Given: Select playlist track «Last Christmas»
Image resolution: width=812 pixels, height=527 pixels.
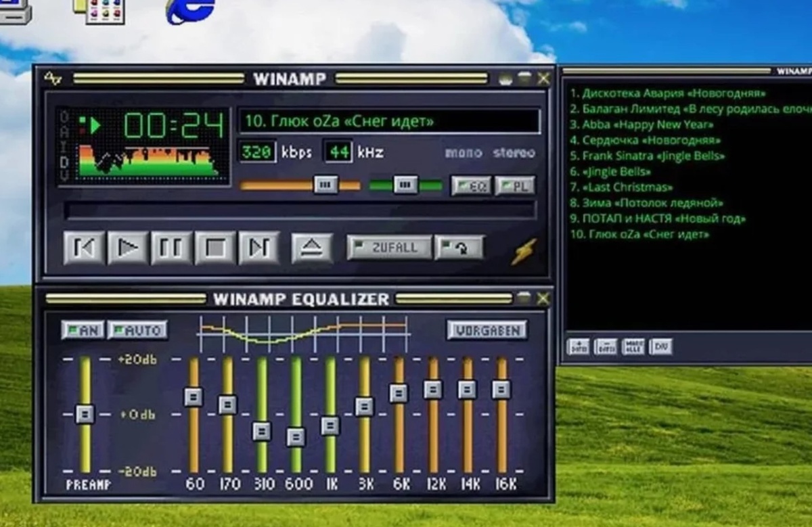Looking at the screenshot, I should pyautogui.click(x=621, y=187).
